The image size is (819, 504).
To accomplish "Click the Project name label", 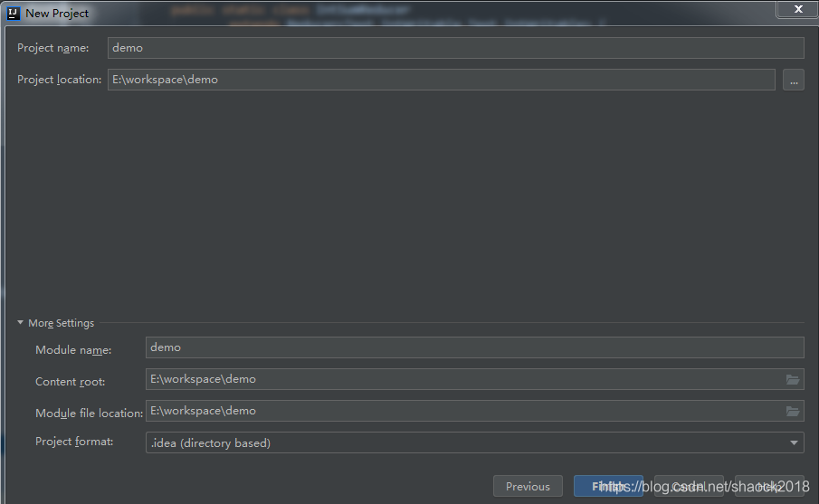I will tap(52, 48).
